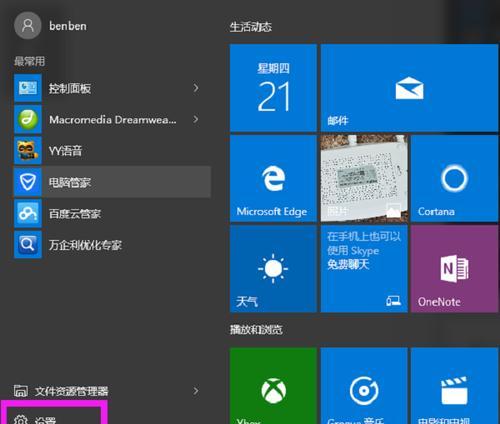Open the 邮件 mail tile

click(x=409, y=88)
